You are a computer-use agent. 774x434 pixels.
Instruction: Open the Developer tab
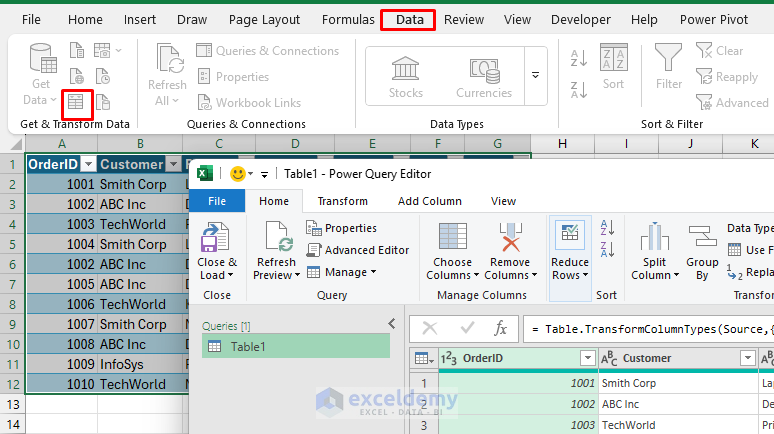(x=580, y=20)
